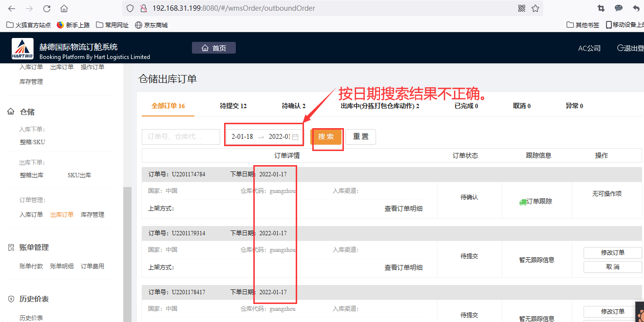Click the order number search input field
Screen dimensions: 644x322
coord(181,137)
